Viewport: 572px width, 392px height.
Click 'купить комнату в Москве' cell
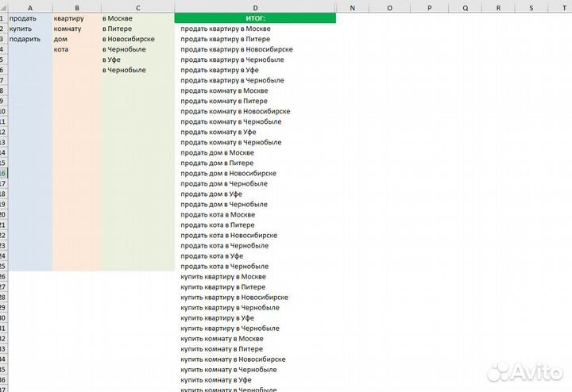coord(255,339)
